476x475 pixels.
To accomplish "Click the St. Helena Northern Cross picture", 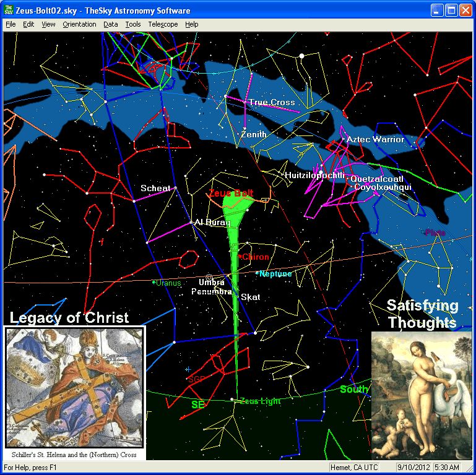I will click(74, 387).
